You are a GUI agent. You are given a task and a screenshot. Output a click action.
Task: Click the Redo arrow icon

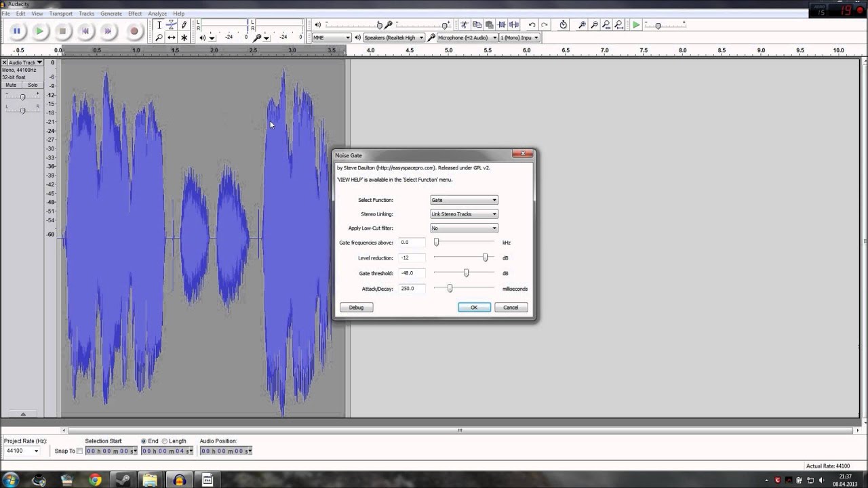(545, 25)
